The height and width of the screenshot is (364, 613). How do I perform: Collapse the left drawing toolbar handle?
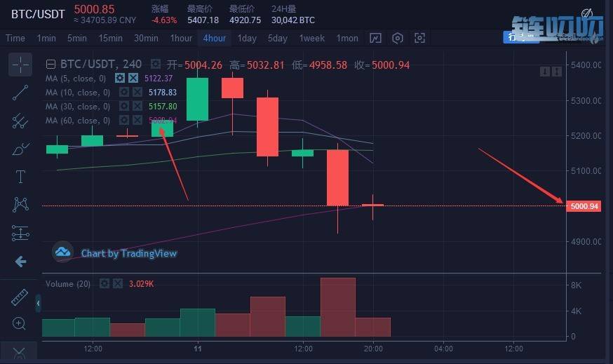(38, 303)
